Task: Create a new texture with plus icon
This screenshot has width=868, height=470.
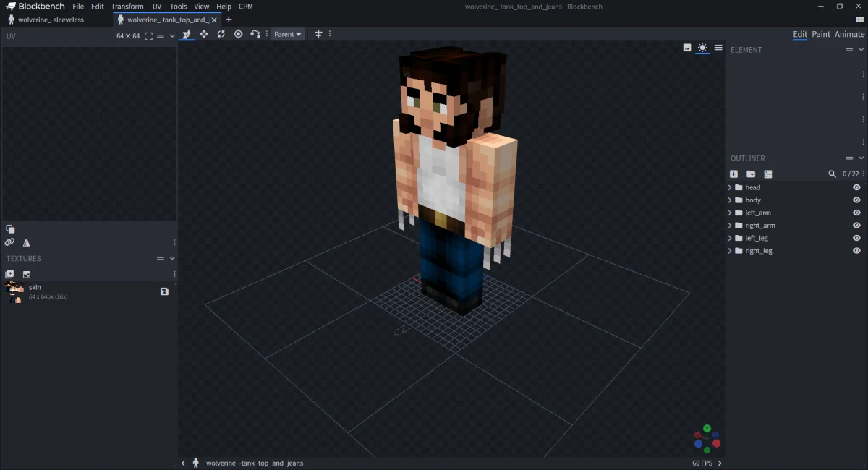Action: [9, 274]
